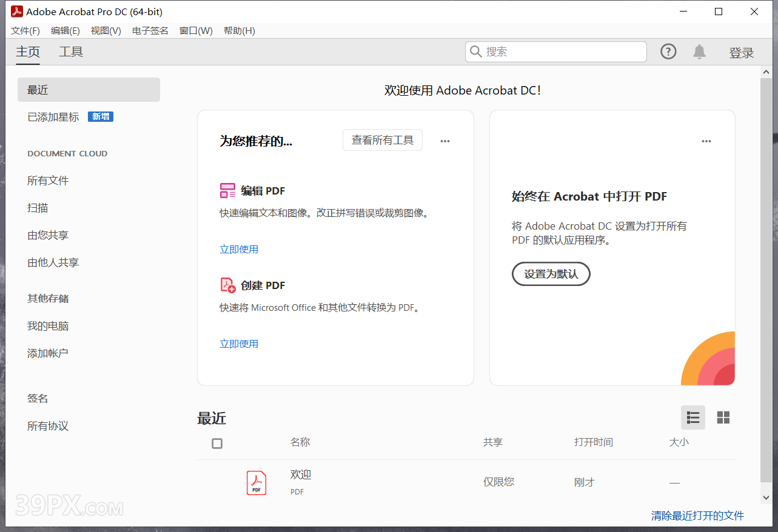The height and width of the screenshot is (532, 778).
Task: Open the notifications bell icon
Action: [700, 52]
